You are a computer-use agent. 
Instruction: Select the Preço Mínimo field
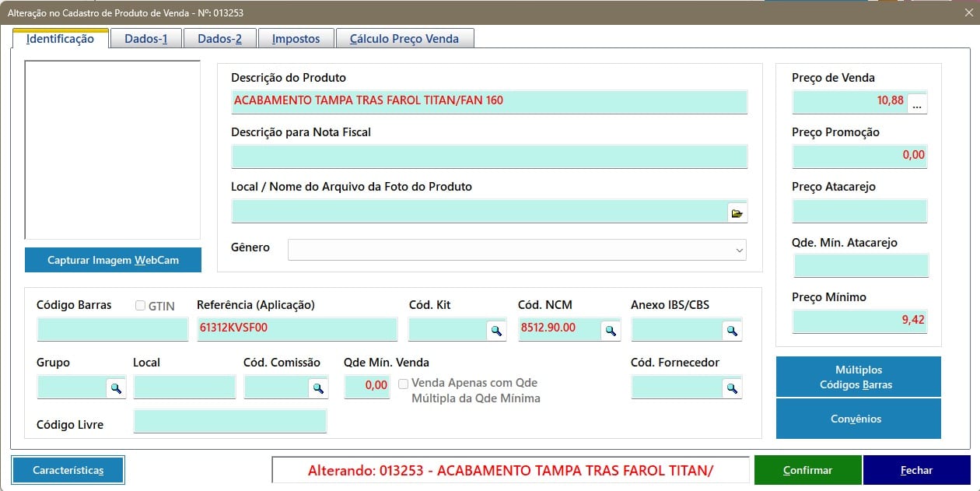pos(859,321)
